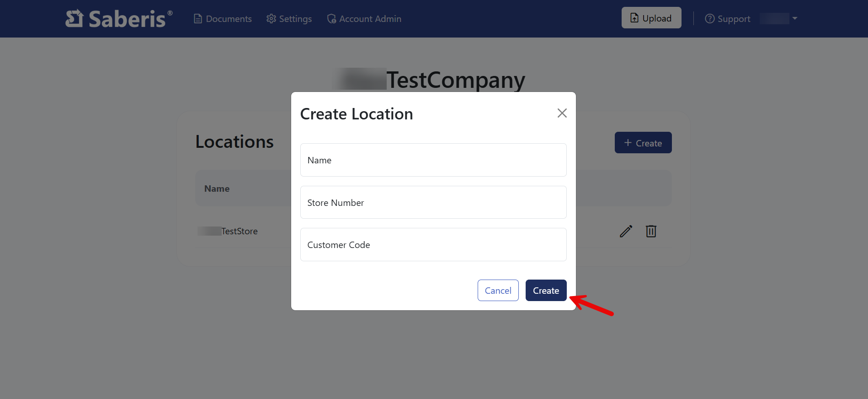Click the Upload button

(x=651, y=18)
